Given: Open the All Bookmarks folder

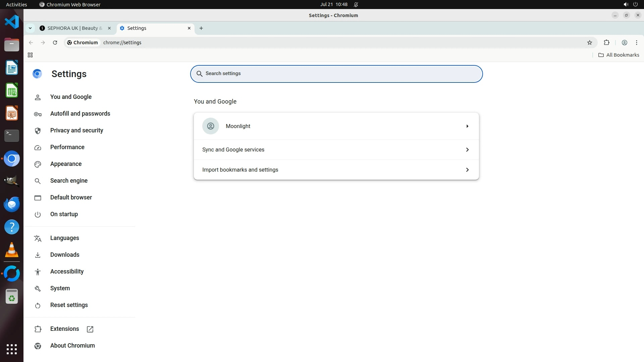Looking at the screenshot, I should click(619, 55).
